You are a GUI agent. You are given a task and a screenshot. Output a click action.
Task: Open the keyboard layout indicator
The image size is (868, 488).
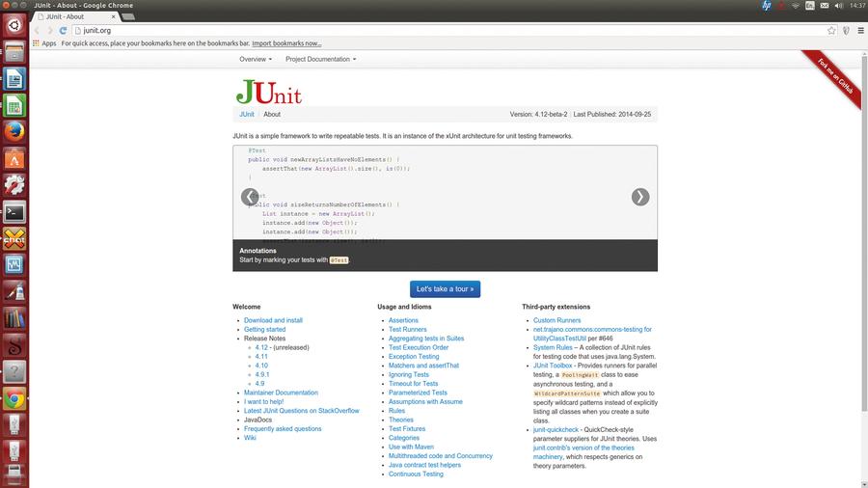click(x=810, y=6)
